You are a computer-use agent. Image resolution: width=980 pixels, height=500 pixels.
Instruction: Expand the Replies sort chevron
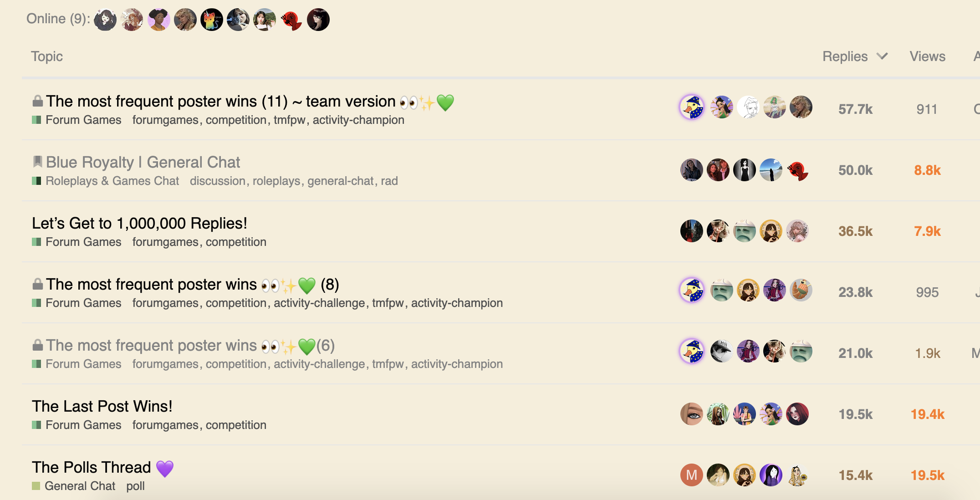[x=882, y=56]
